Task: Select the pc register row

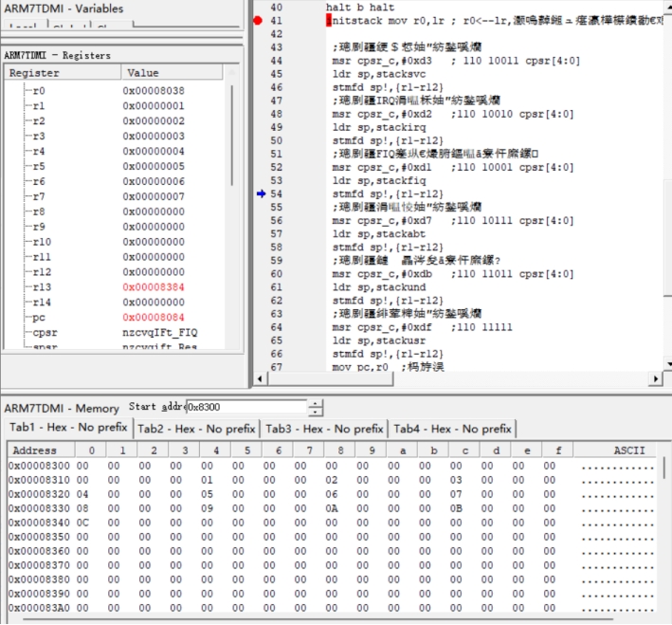Action: pyautogui.click(x=114, y=318)
